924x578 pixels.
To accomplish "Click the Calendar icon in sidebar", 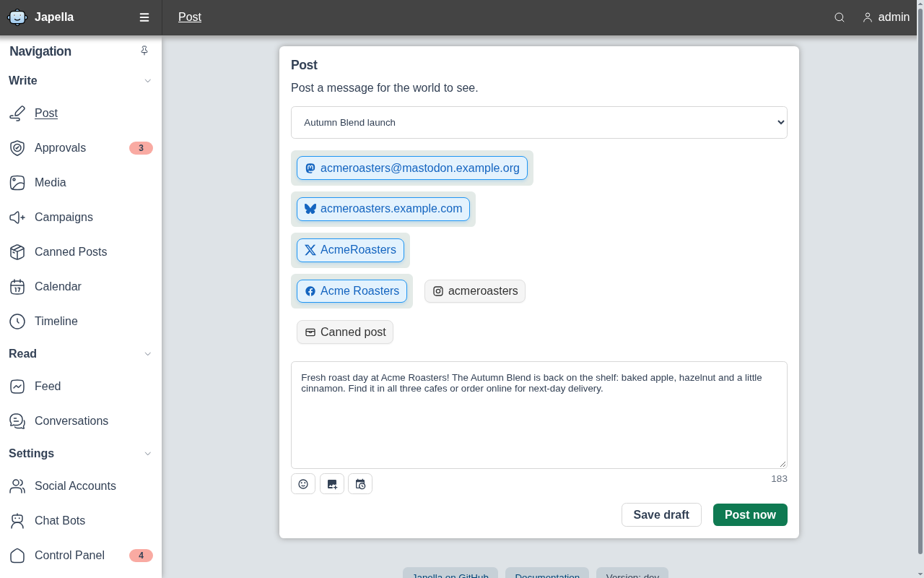I will [17, 287].
